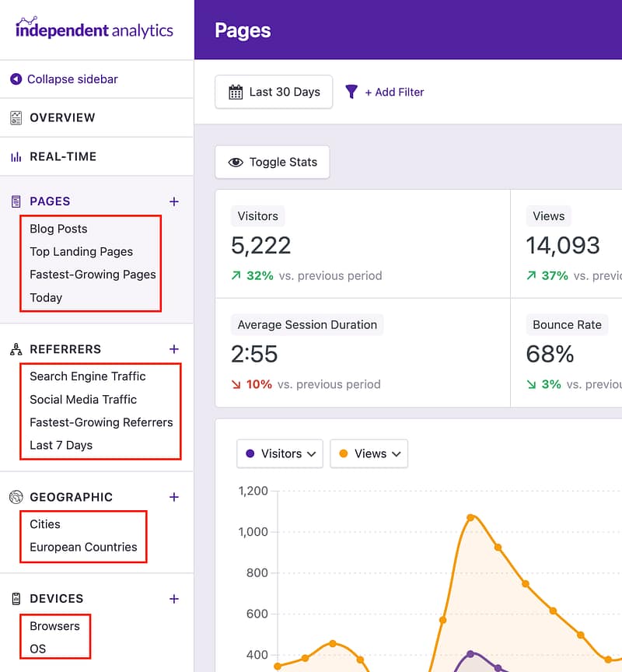Open the Views metric dropdown
The height and width of the screenshot is (672, 622).
[x=369, y=453]
